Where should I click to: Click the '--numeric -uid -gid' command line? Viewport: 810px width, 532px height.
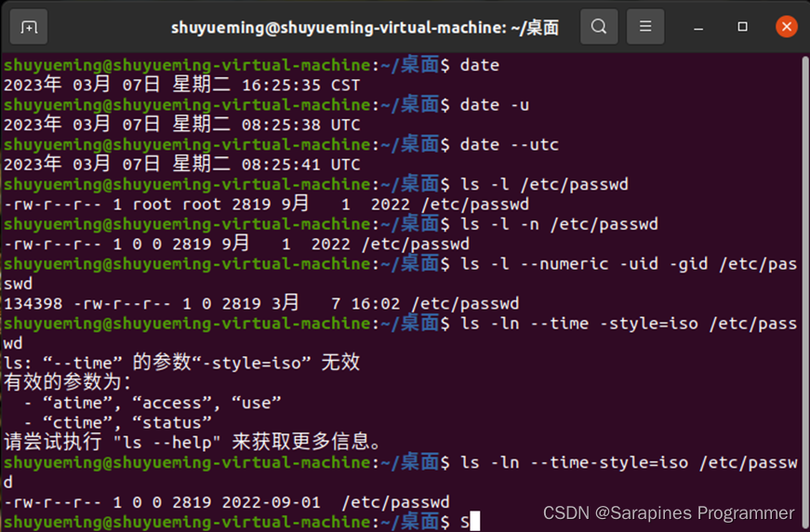point(401,273)
